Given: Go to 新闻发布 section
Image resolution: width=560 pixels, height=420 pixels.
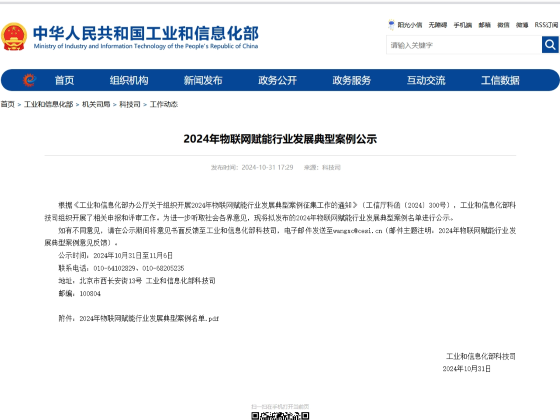Looking at the screenshot, I should coord(203,80).
